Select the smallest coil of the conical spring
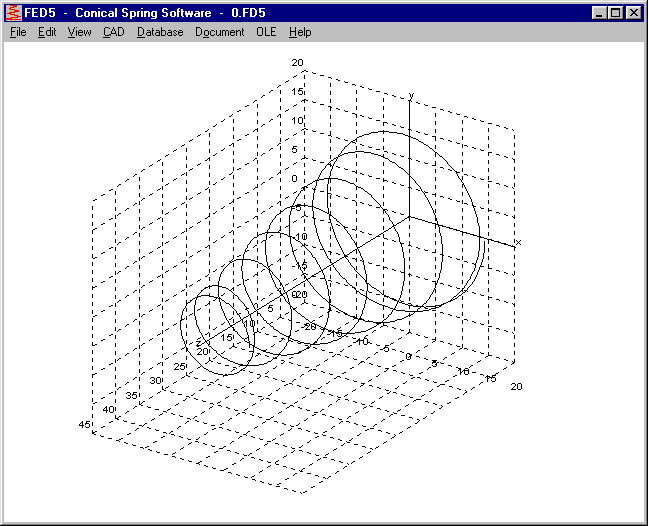Image resolution: width=648 pixels, height=526 pixels. tap(183, 320)
